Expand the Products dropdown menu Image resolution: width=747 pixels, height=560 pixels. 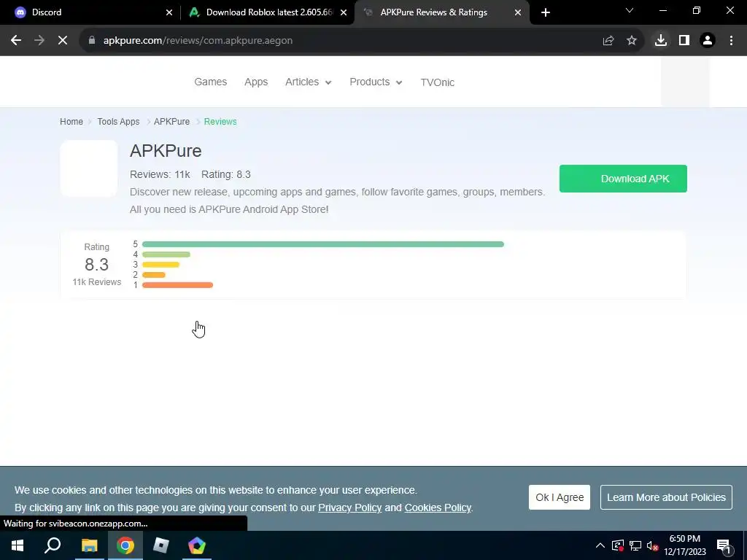click(x=376, y=82)
